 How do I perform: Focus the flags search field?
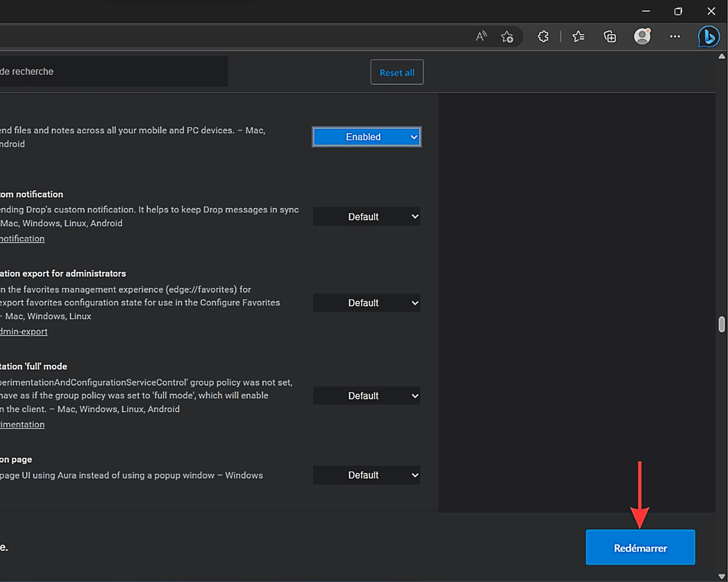click(114, 71)
